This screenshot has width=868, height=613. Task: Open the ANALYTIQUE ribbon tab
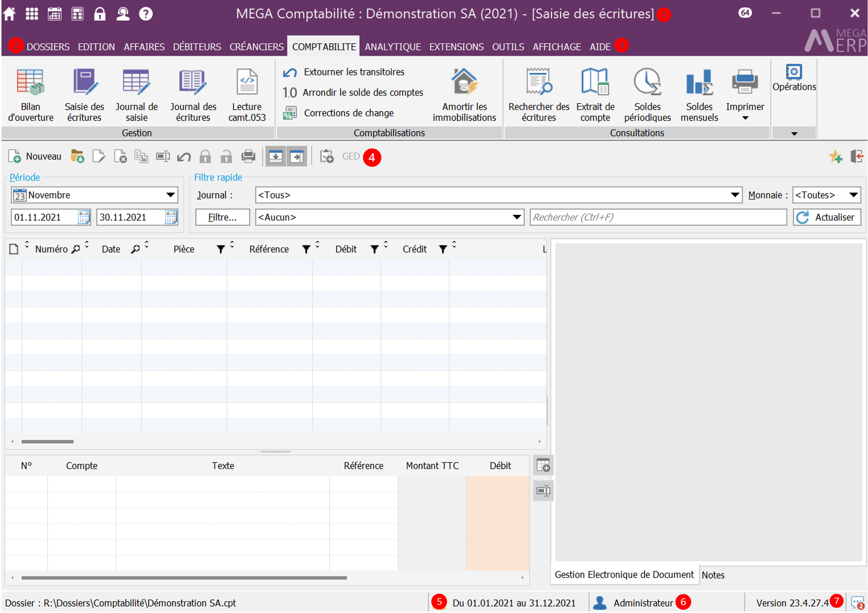click(x=392, y=47)
